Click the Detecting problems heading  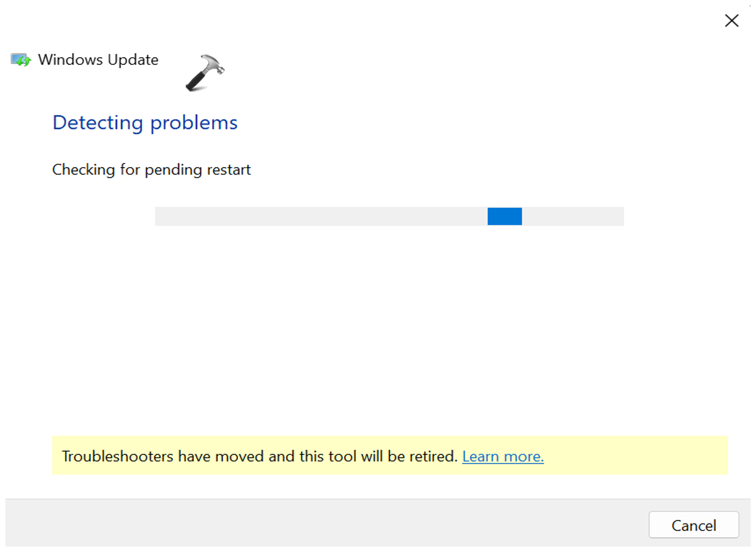click(x=145, y=123)
